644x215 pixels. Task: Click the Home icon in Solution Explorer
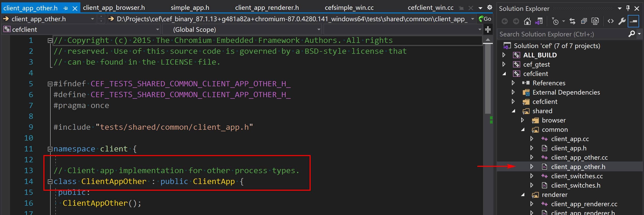pyautogui.click(x=527, y=21)
